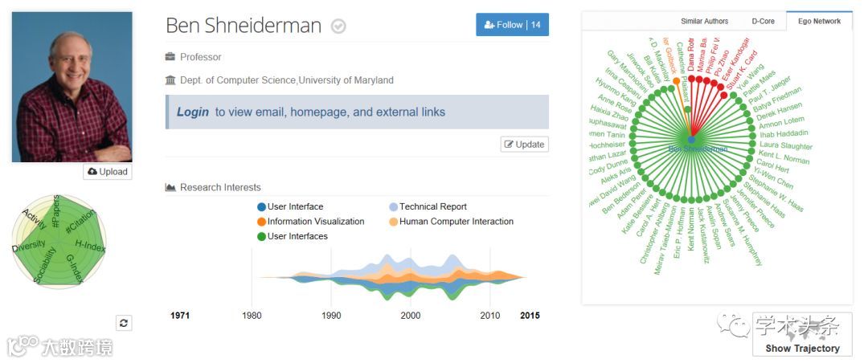
Task: Click the Ben Shneiderman profile photo
Action: (72, 87)
